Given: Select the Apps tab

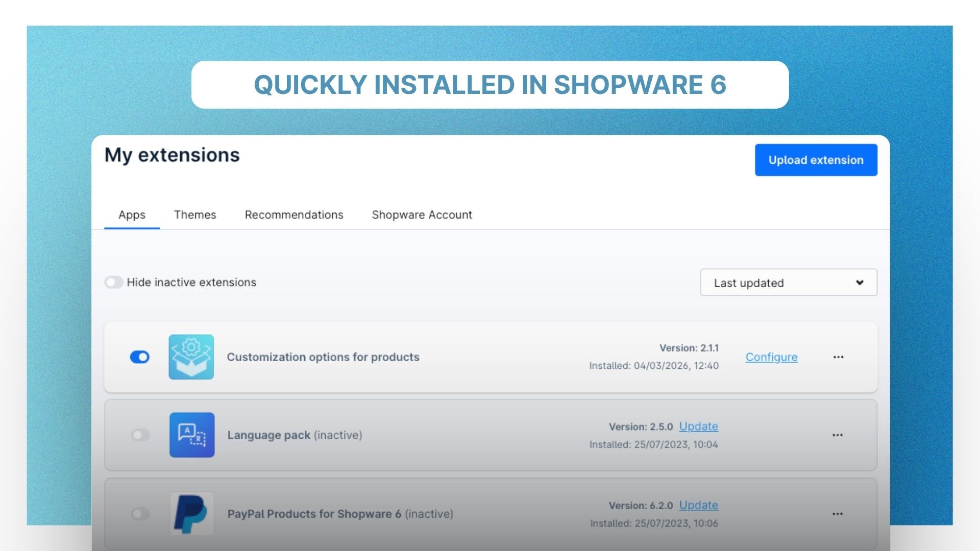Looking at the screenshot, I should [x=132, y=215].
